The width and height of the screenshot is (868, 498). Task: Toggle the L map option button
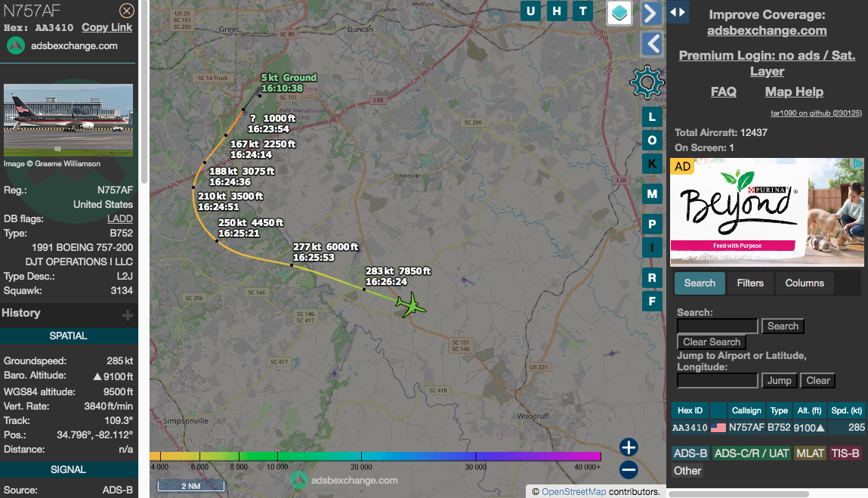point(652,117)
